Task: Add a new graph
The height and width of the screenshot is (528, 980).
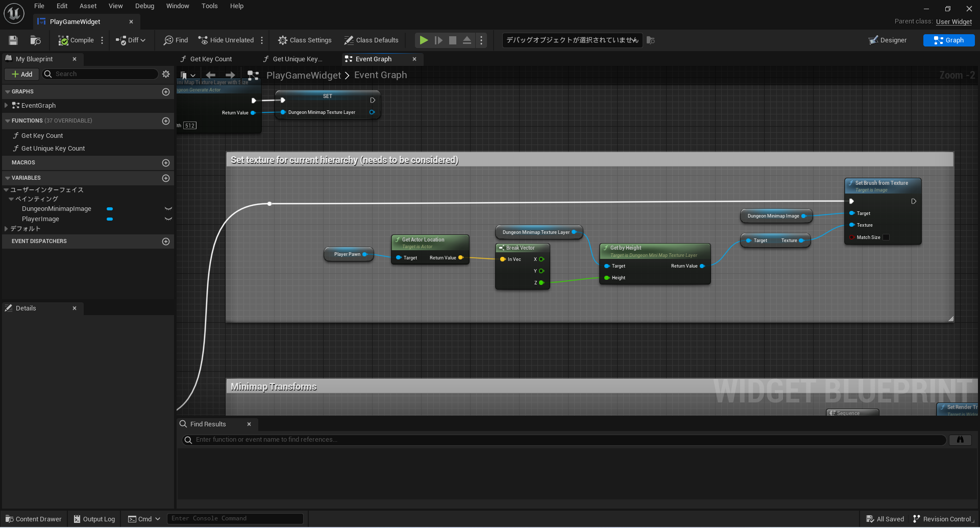Action: [x=166, y=92]
